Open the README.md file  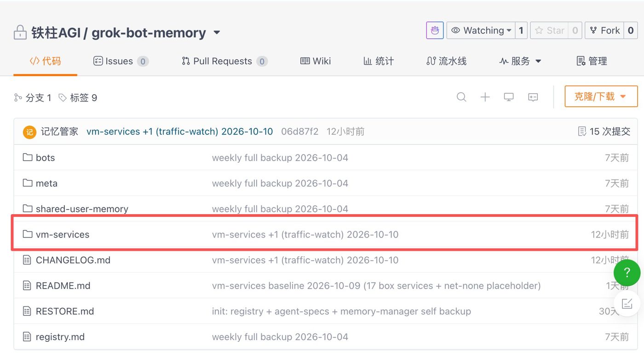[63, 286]
